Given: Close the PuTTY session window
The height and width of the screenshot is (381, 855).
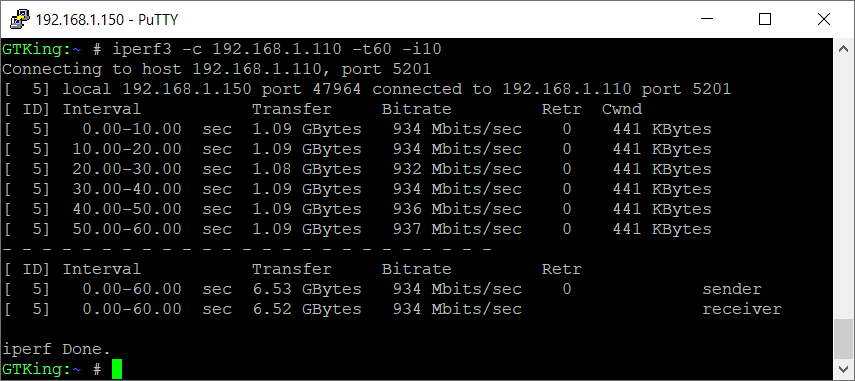Looking at the screenshot, I should click(823, 19).
